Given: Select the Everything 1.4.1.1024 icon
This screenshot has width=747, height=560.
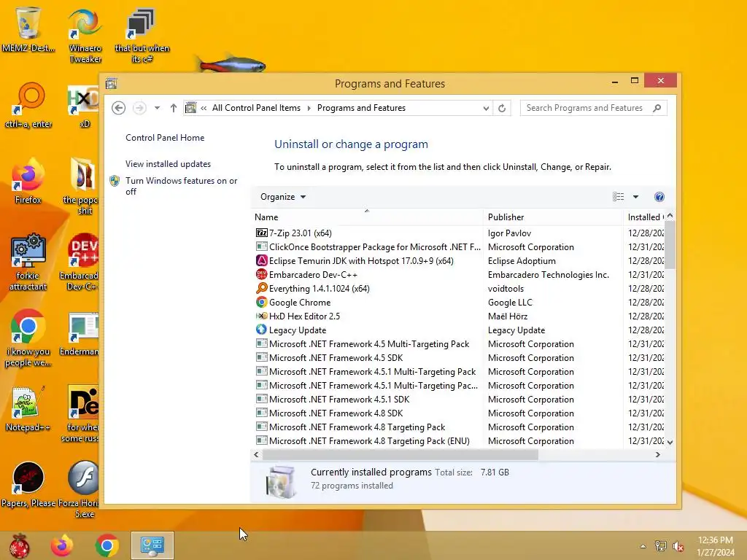Looking at the screenshot, I should tap(261, 288).
